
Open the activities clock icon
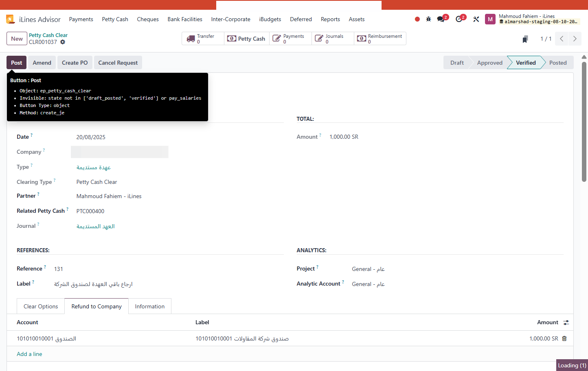(459, 19)
